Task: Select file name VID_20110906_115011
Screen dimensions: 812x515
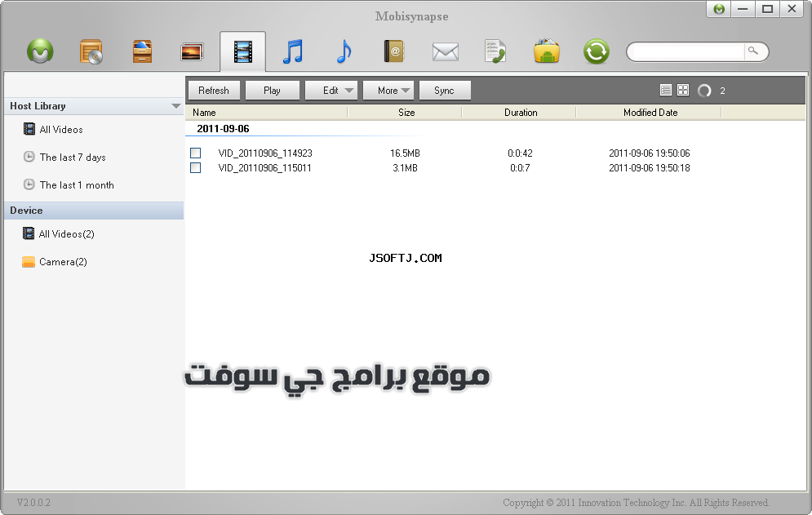Action: [x=264, y=168]
